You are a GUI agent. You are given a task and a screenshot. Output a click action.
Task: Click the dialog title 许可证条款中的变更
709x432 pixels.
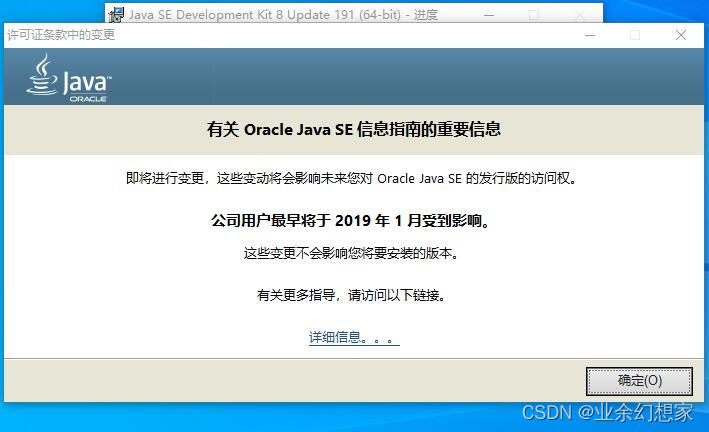tap(61, 35)
